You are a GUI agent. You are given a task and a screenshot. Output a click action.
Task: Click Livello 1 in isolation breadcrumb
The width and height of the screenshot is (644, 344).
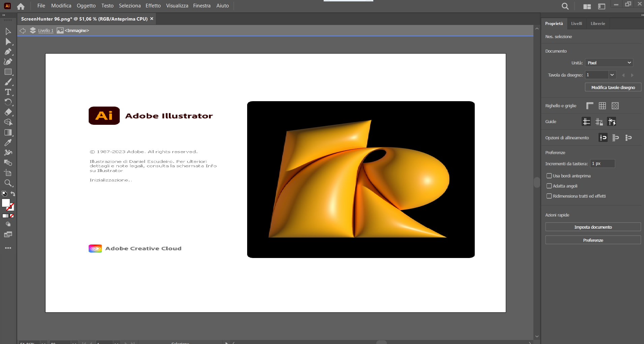46,31
